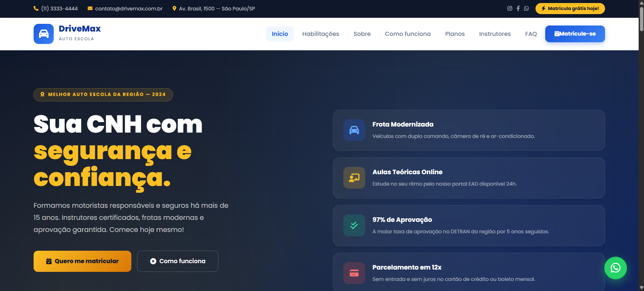Click the Melhor Auto Escola da Região badge
The width and height of the screenshot is (644, 291).
(x=103, y=95)
